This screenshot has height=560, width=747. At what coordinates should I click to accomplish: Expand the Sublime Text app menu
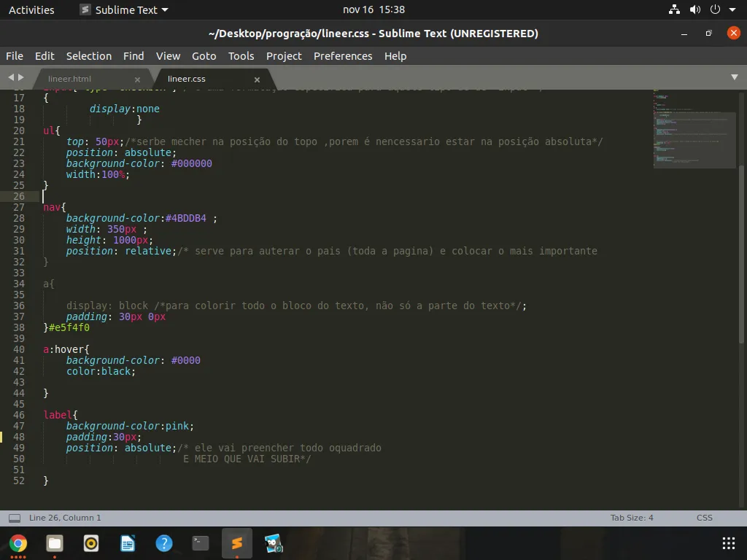pyautogui.click(x=124, y=9)
